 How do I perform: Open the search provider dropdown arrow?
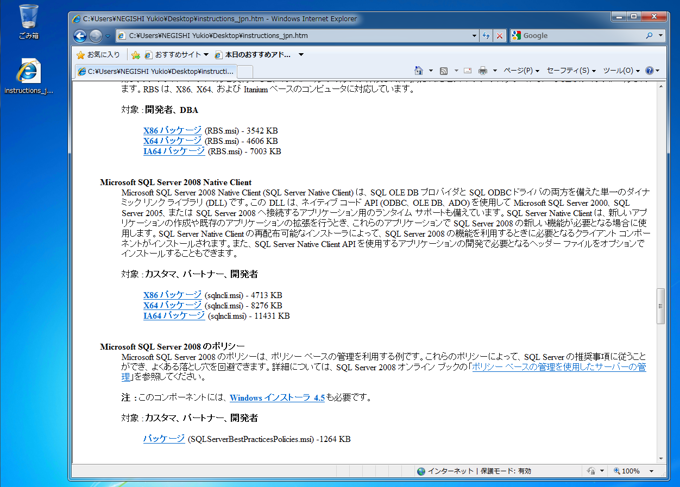point(660,36)
